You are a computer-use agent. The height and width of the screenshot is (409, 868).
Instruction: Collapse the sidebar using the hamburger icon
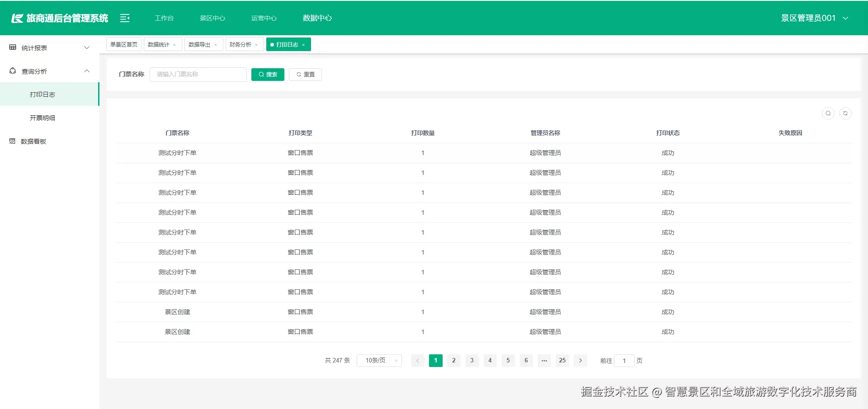pyautogui.click(x=124, y=18)
